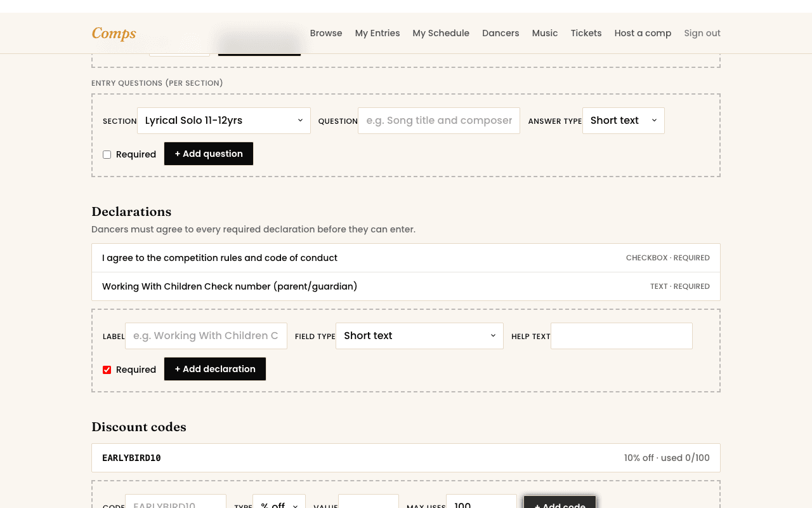The height and width of the screenshot is (508, 812).
Task: Click the 10% off usage text
Action: (x=667, y=458)
